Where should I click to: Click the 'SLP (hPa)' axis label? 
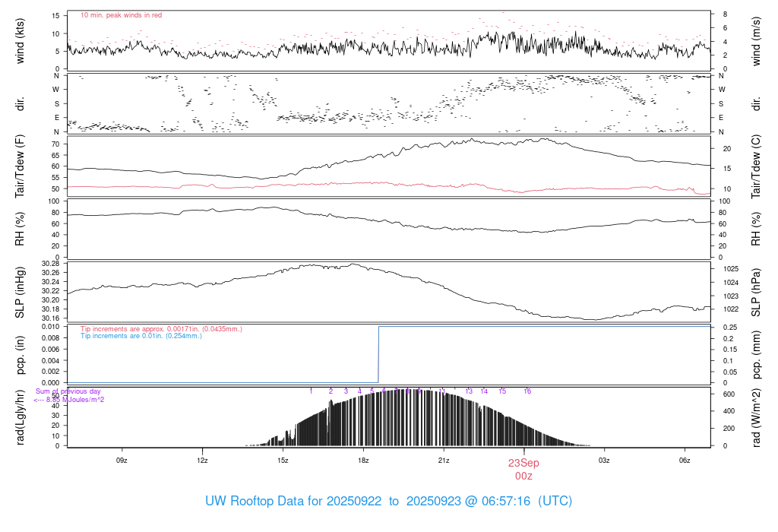(756, 293)
